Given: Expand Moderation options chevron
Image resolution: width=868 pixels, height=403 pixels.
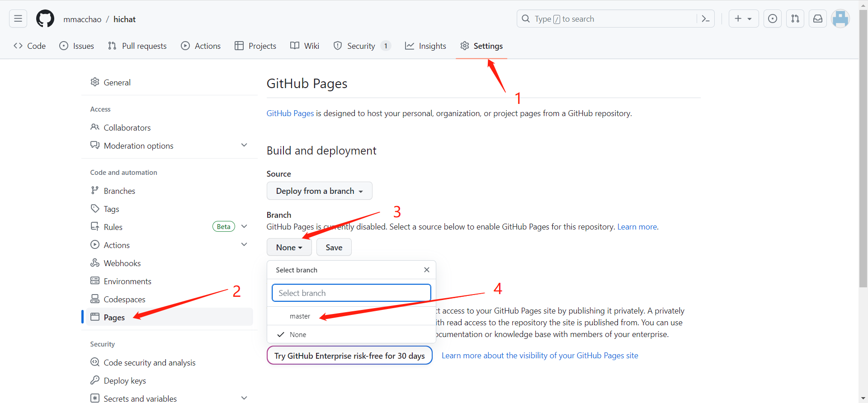Looking at the screenshot, I should (244, 145).
